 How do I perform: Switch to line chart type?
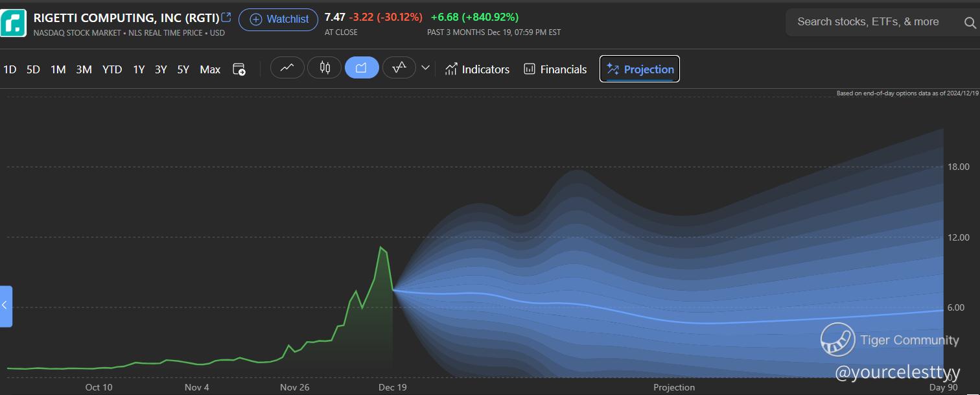point(287,67)
